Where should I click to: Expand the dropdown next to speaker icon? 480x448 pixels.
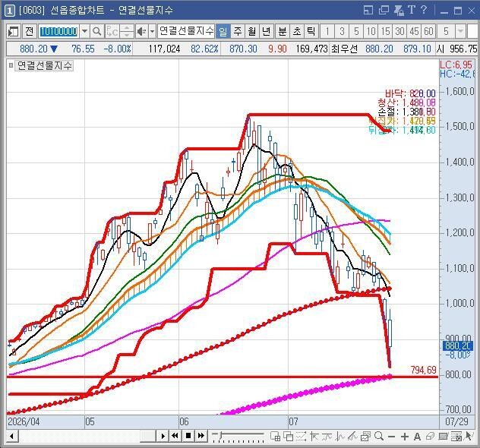coord(152,31)
